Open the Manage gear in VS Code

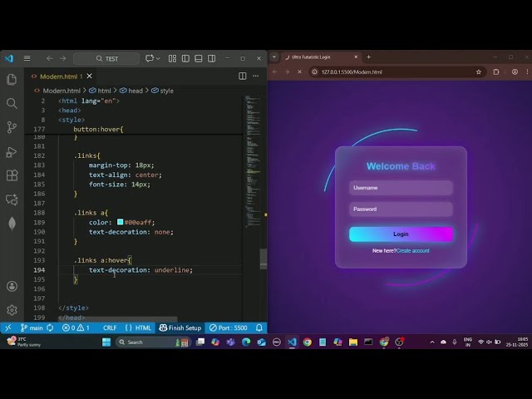(12, 310)
